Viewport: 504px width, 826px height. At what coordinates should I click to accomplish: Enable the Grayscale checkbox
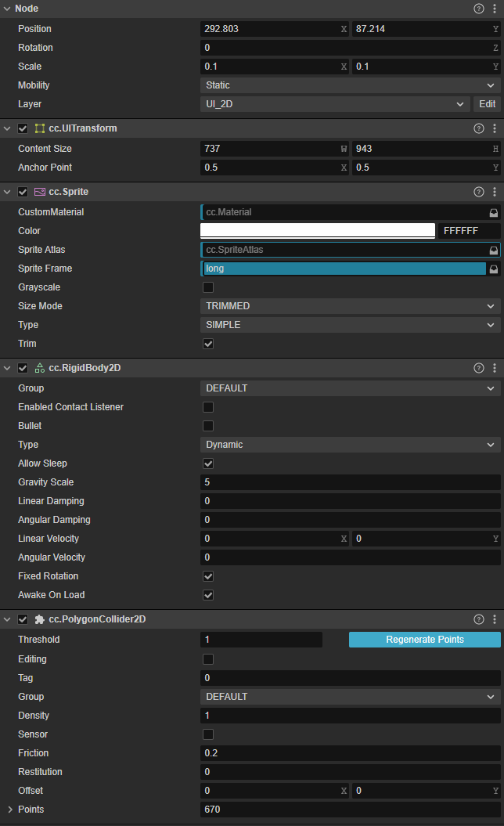208,287
